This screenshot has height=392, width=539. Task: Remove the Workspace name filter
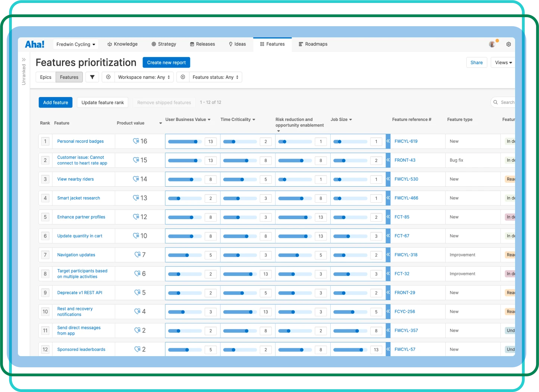pyautogui.click(x=108, y=77)
